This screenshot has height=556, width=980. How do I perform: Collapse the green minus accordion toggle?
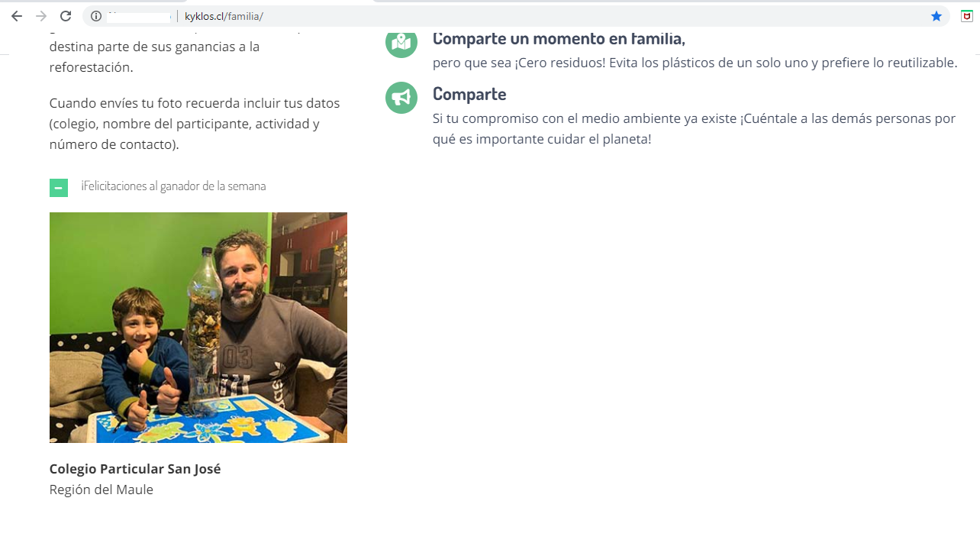pyautogui.click(x=59, y=188)
